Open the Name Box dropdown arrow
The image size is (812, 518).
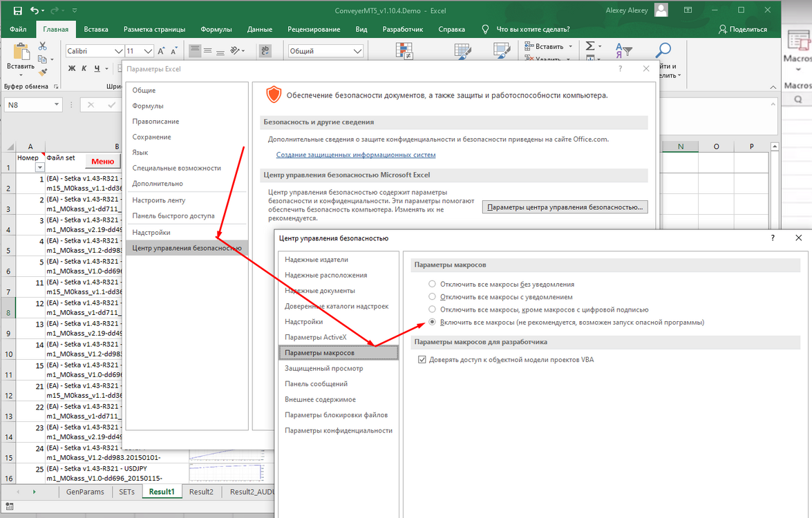click(57, 104)
